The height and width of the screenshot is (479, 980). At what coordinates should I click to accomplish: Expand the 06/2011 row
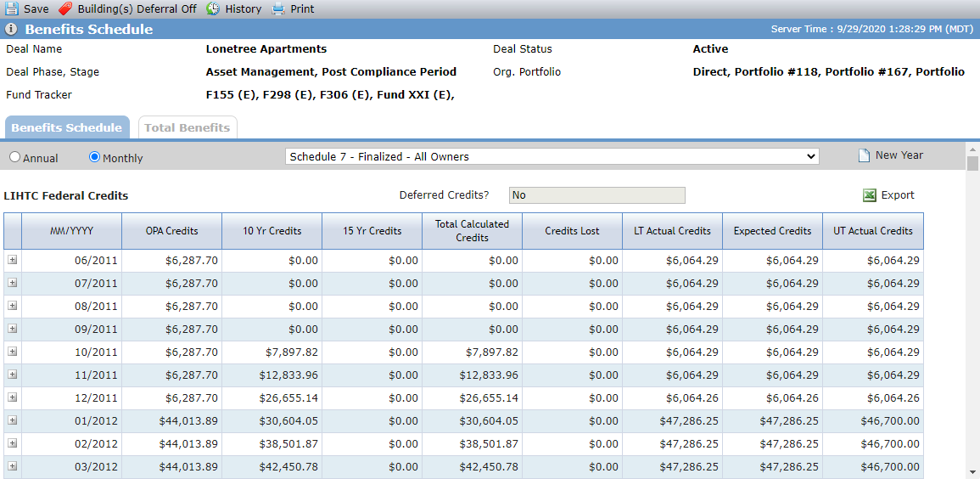point(13,260)
